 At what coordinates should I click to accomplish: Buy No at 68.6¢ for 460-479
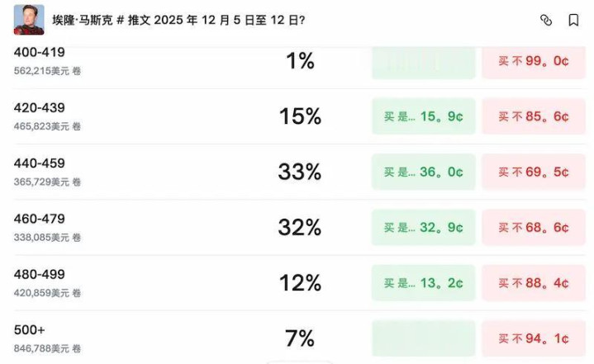click(x=533, y=228)
